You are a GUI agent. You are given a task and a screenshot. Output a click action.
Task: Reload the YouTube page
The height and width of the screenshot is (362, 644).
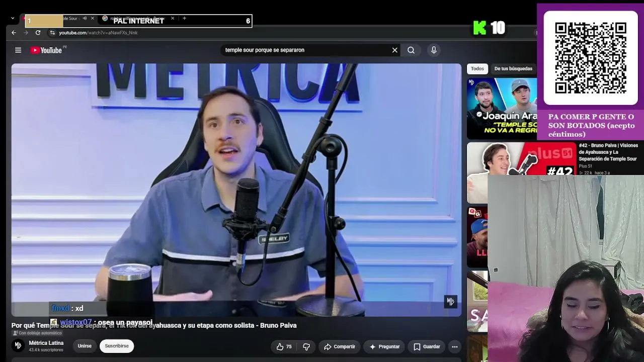tap(38, 33)
